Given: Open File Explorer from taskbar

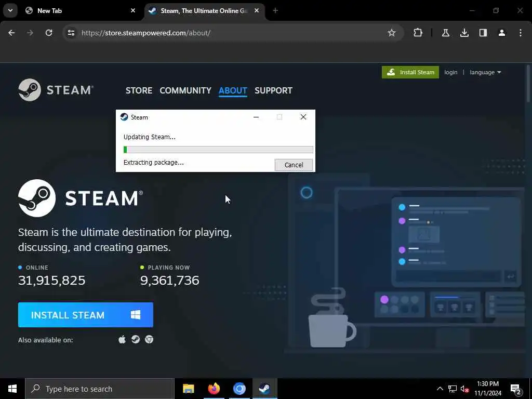Looking at the screenshot, I should click(188, 389).
